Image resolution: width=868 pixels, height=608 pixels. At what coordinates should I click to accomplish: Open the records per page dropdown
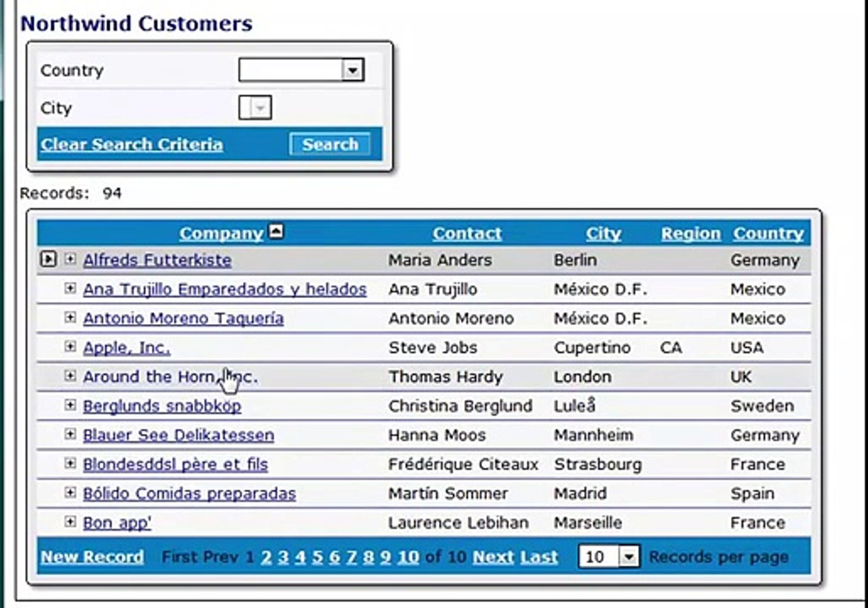(x=629, y=557)
